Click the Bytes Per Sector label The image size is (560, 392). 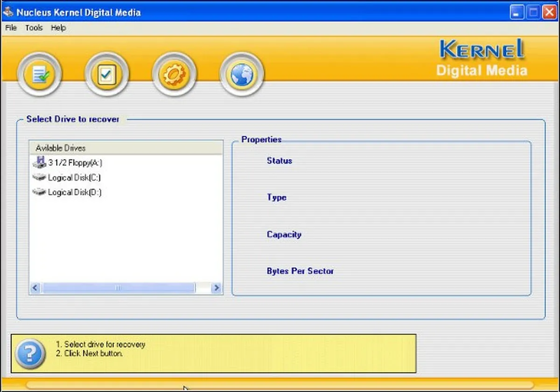pos(300,271)
